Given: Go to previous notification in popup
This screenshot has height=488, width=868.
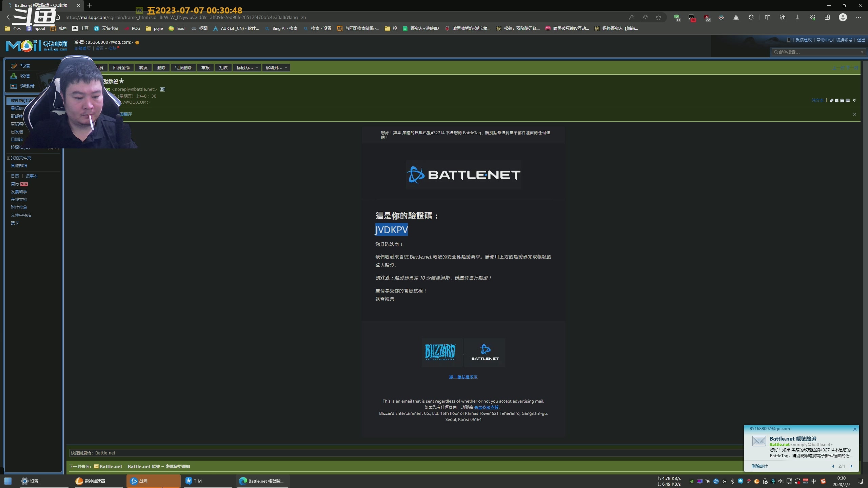Looking at the screenshot, I should click(x=833, y=466).
